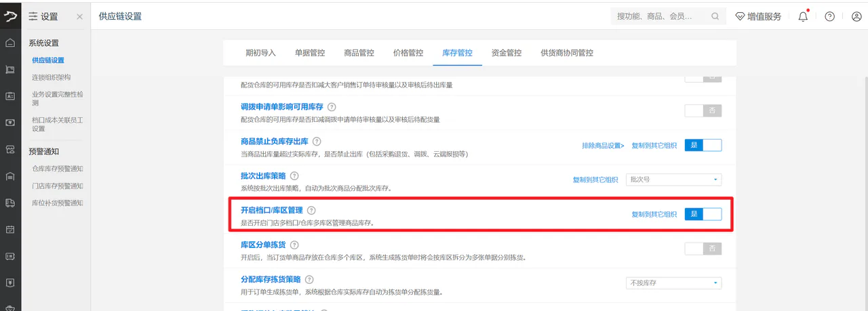This screenshot has height=311, width=868.
Task: Click the diamond icon beside 增值服务
Action: click(740, 16)
